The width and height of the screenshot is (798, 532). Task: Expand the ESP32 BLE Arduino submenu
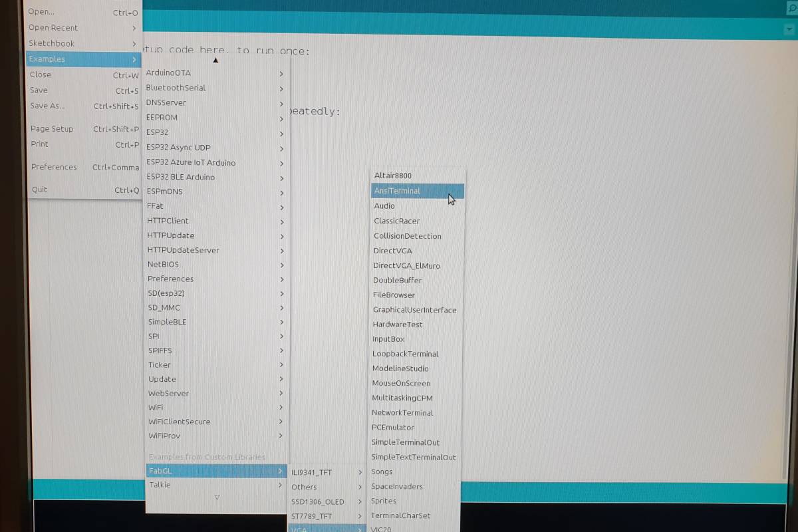coord(215,177)
